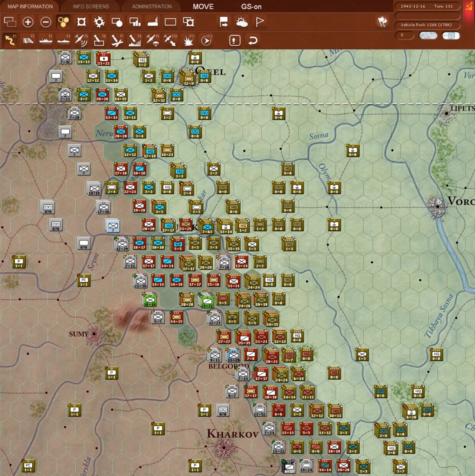
Task: Select the Sumy city hex
Action: click(x=94, y=334)
